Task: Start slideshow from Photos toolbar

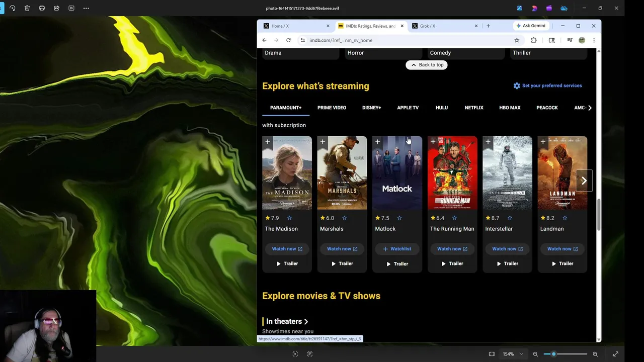Action: click(71, 8)
